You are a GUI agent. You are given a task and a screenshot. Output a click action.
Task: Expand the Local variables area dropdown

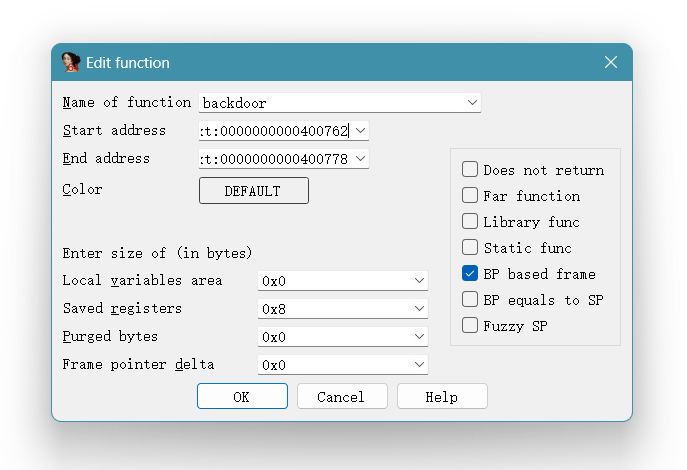coord(419,282)
